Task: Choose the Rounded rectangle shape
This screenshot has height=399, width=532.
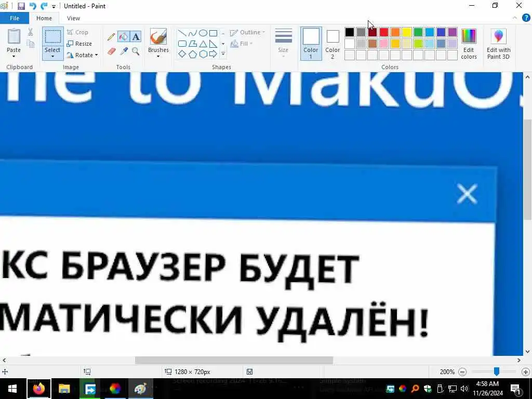Action: coord(182,44)
